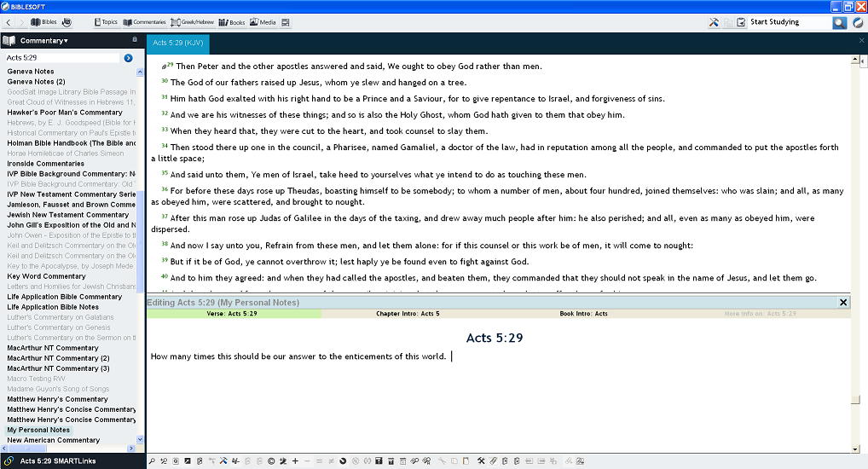Open the Greek/Hebrew tools
This screenshot has height=469, width=868.
[192, 22]
